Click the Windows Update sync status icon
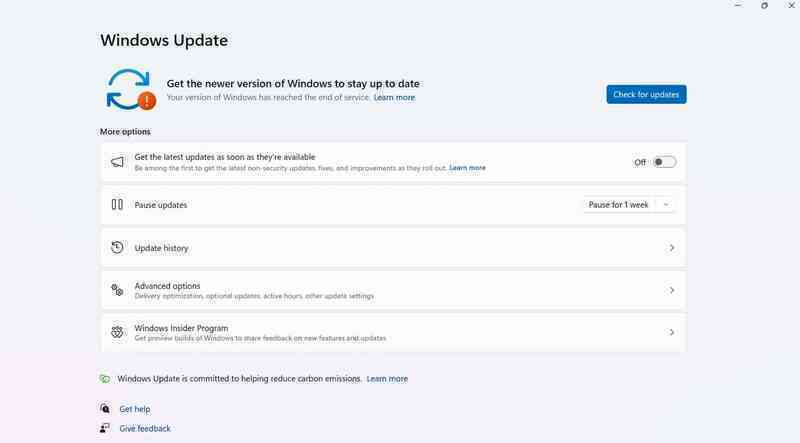This screenshot has width=800, height=443. [x=131, y=90]
